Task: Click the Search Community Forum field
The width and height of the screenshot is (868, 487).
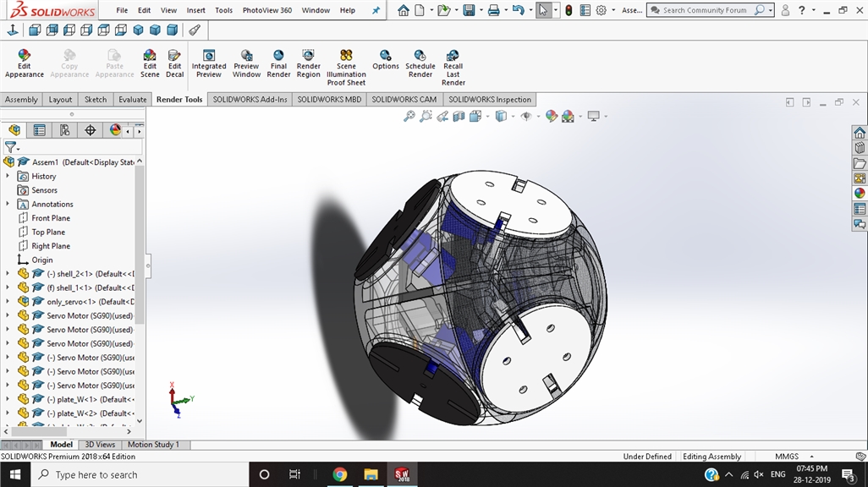Action: [705, 10]
